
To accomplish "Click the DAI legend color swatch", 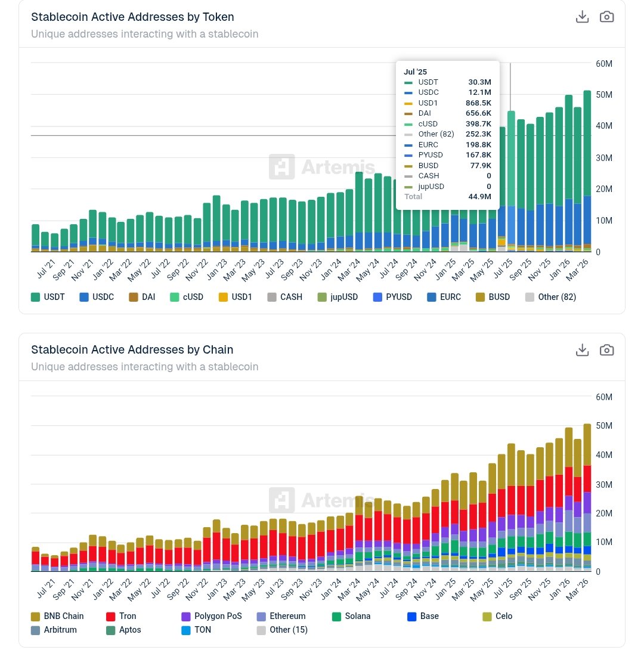I will click(131, 296).
